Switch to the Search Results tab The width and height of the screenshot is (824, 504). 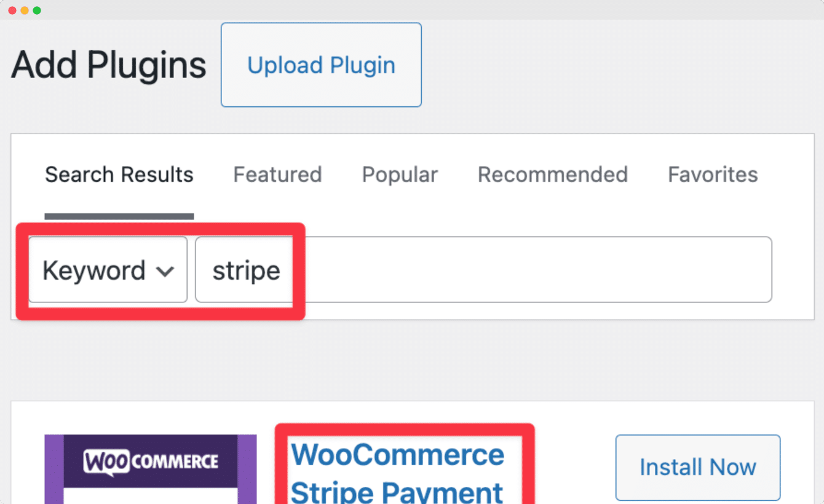pyautogui.click(x=119, y=175)
